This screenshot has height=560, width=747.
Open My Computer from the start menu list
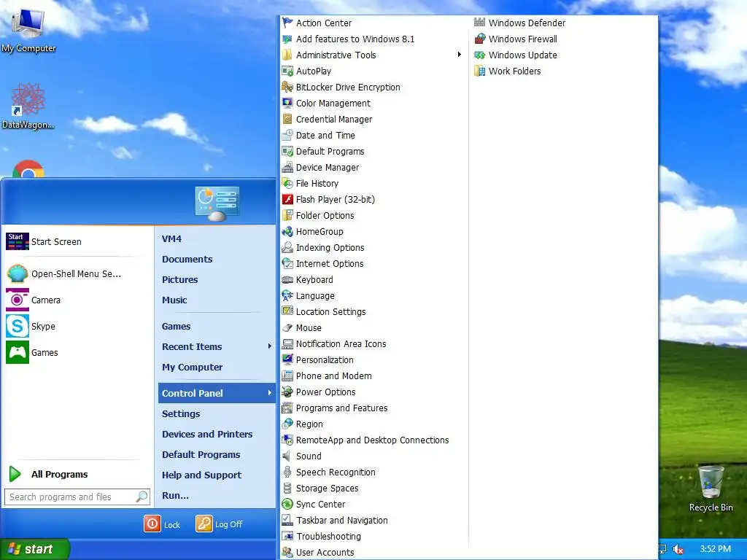(x=192, y=367)
